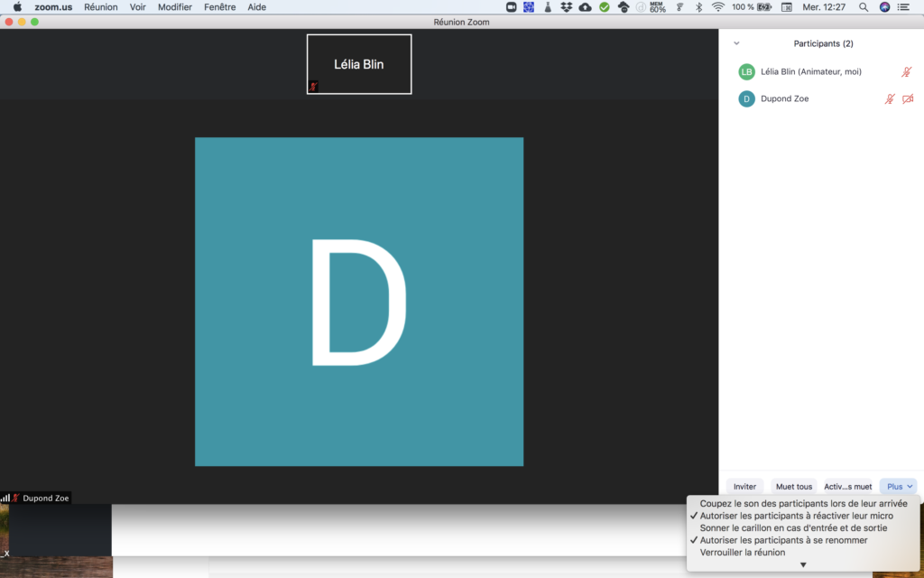Click the Muet tous button
This screenshot has height=578, width=924.
tap(794, 487)
